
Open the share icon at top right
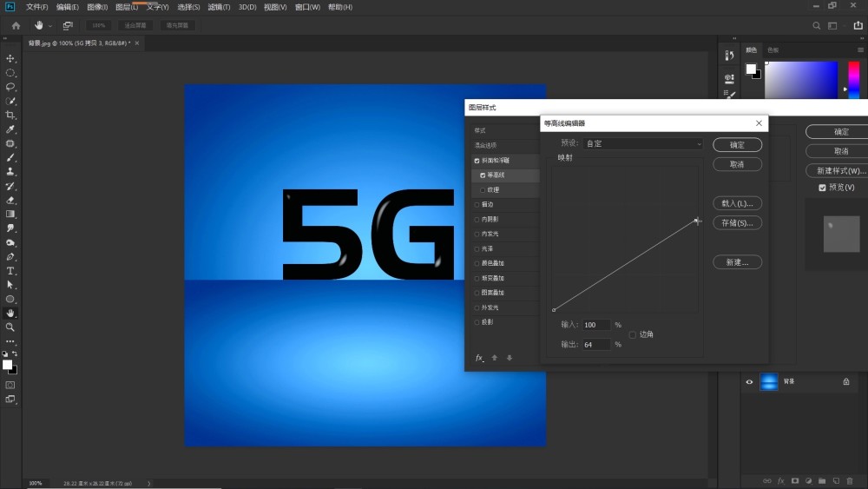click(x=858, y=25)
